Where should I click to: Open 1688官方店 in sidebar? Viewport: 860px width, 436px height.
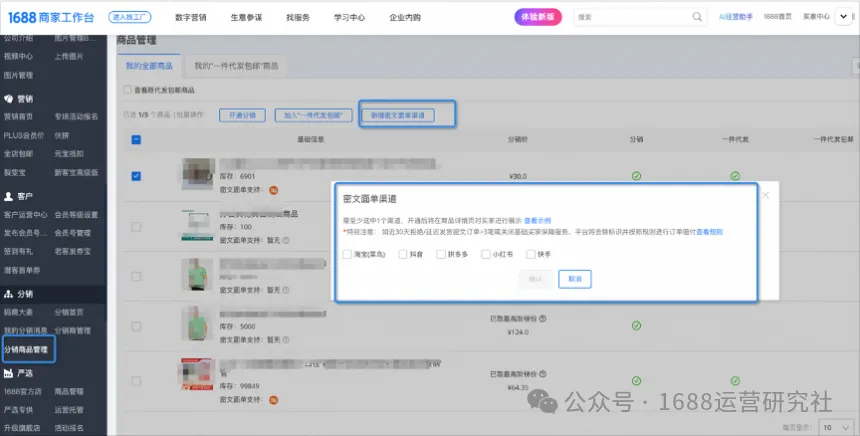pyautogui.click(x=22, y=392)
